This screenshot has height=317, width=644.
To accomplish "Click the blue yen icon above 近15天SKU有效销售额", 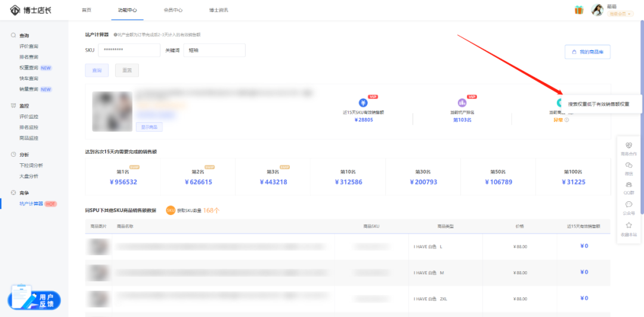I will tap(363, 102).
